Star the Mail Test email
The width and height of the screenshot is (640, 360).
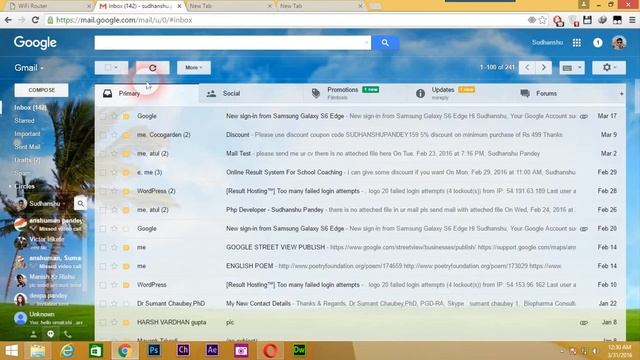[115, 153]
